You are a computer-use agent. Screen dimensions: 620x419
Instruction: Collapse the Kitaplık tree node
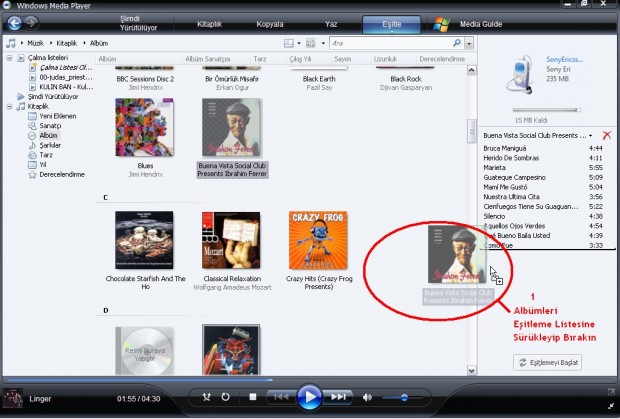9,105
